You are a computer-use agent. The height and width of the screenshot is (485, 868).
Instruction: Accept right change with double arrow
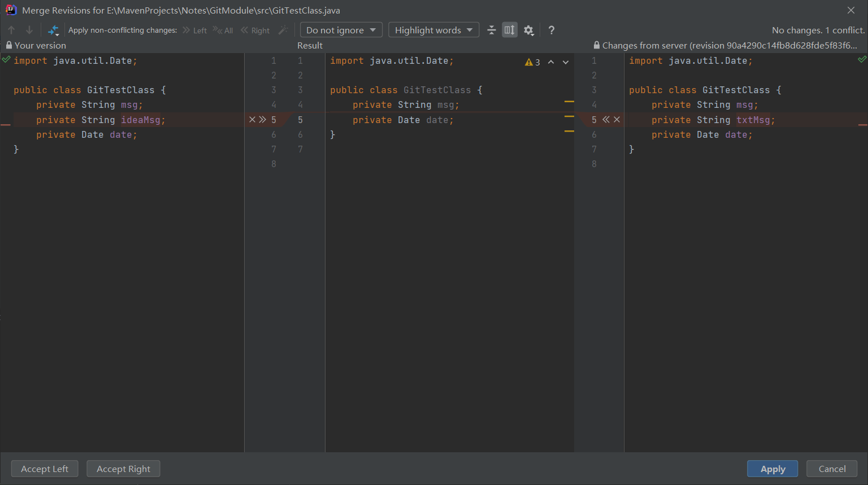coord(606,120)
